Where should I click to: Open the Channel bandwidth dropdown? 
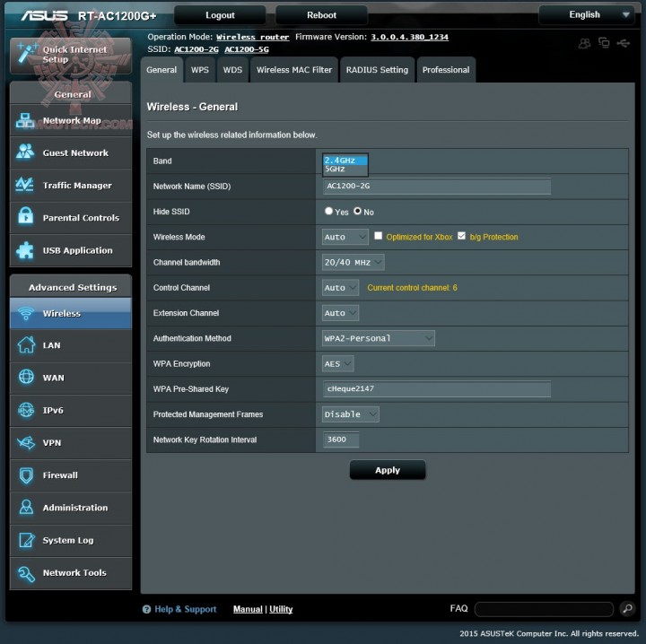tap(354, 262)
